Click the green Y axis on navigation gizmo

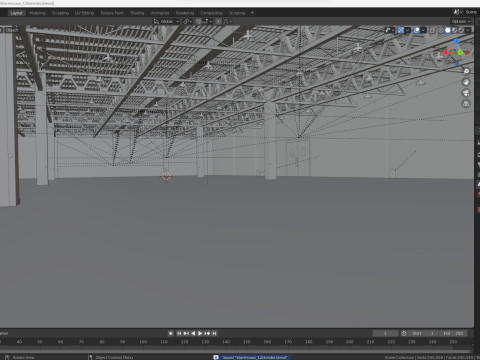pyautogui.click(x=460, y=52)
